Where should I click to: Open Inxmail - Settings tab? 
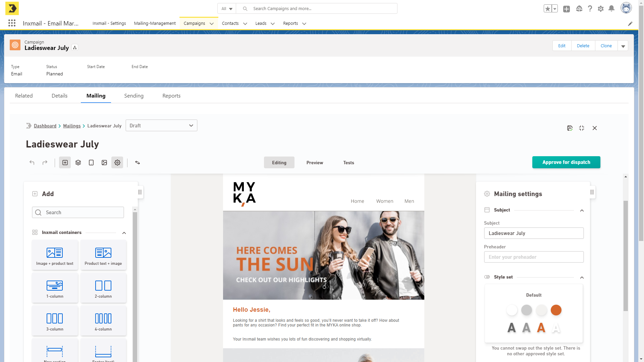point(109,23)
